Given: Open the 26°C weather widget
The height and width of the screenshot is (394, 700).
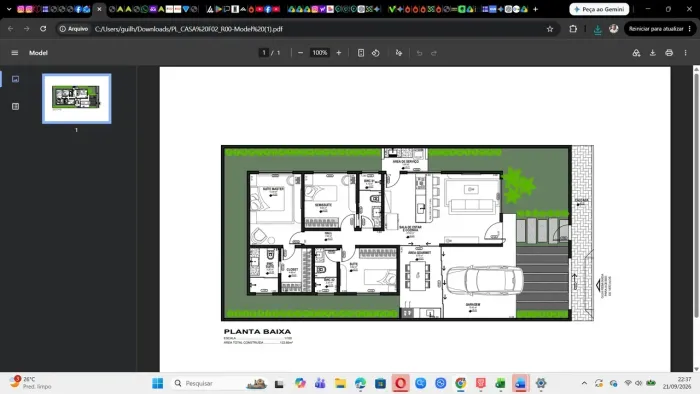Looking at the screenshot, I should (30, 383).
